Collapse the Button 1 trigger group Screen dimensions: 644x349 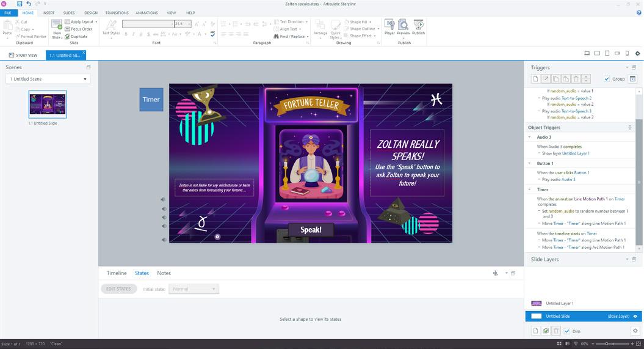point(529,163)
